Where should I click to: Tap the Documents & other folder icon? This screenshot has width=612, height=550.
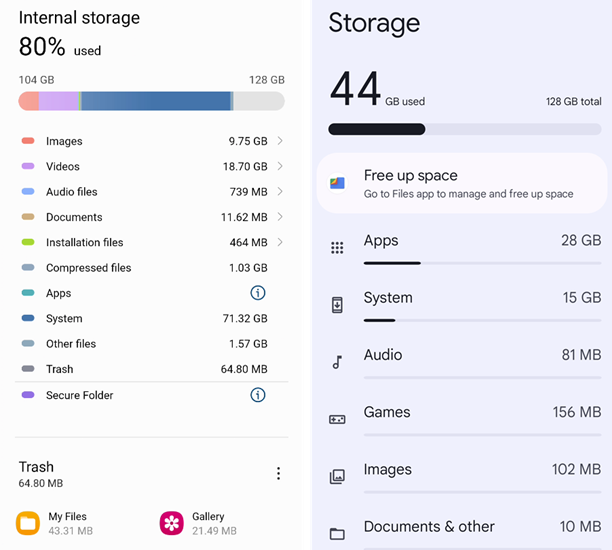(337, 534)
